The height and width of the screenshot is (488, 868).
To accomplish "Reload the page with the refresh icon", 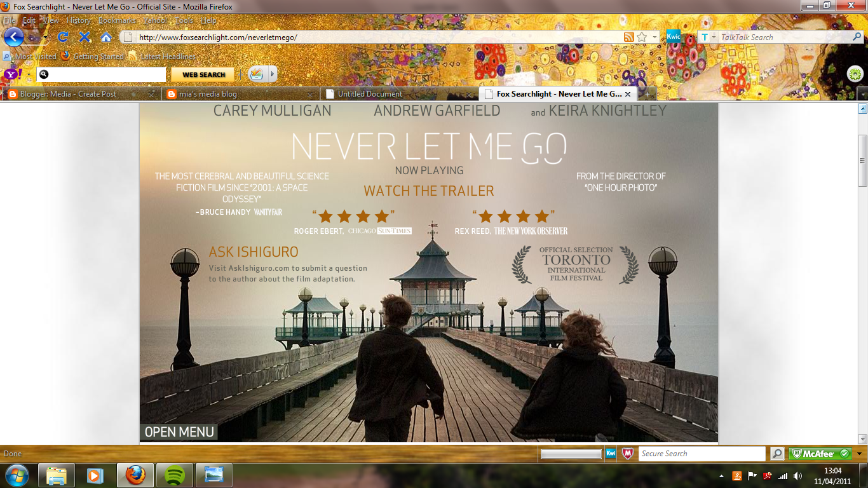I will click(x=63, y=37).
